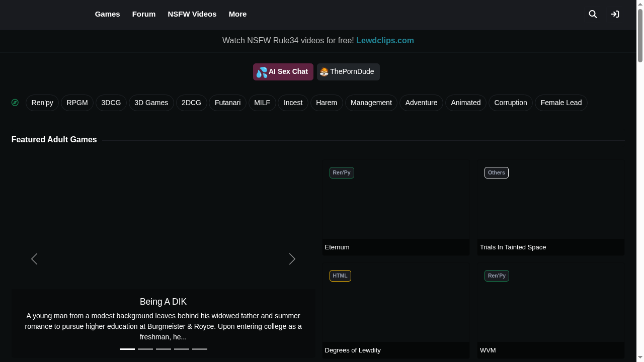Screen dimensions: 644x362
Task: Select the third carousel indicator bar
Action: [x=164, y=349]
